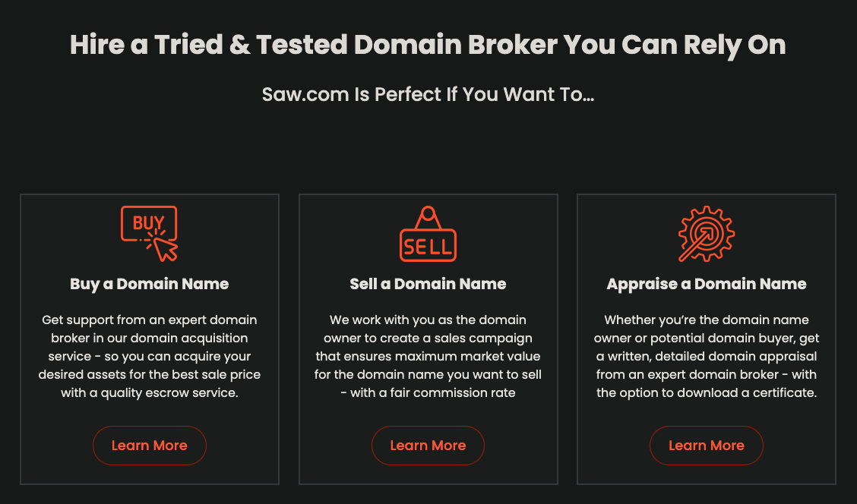Click the gear and target appraisal icon
Image resolution: width=857 pixels, height=504 pixels.
tap(706, 234)
